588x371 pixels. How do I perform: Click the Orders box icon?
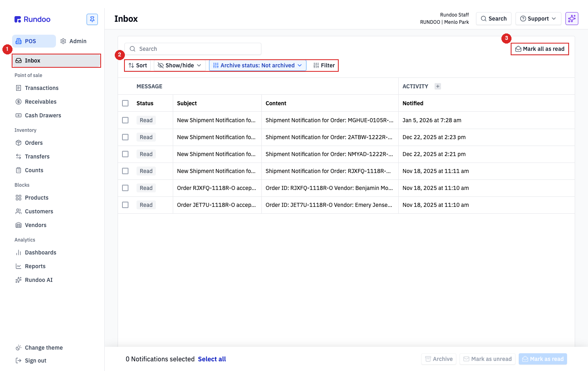pos(19,143)
